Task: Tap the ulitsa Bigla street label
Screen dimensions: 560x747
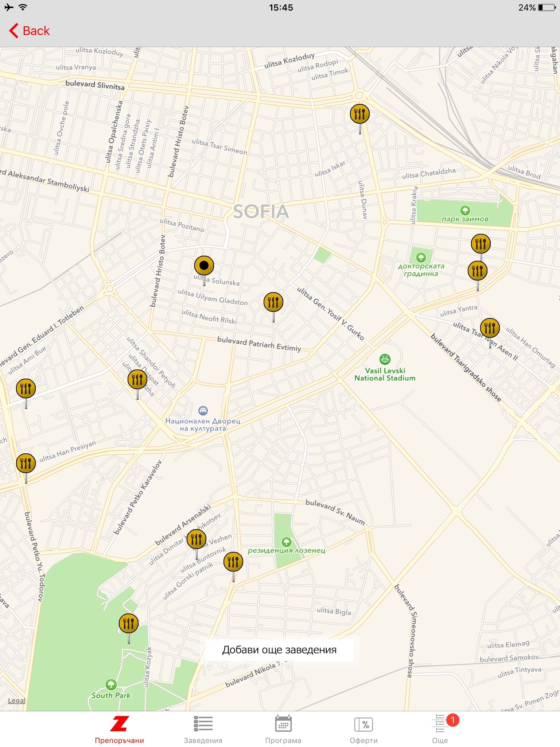Action: (x=334, y=611)
